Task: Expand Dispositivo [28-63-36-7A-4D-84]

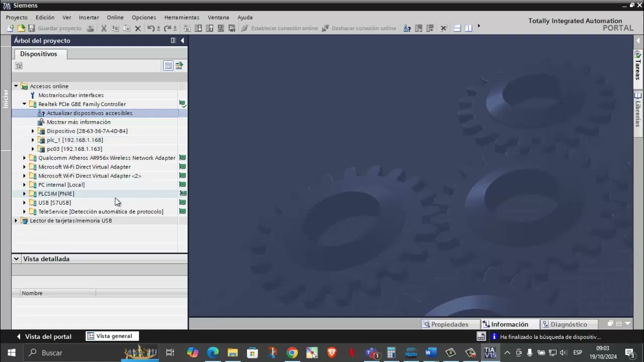Action: [33, 131]
